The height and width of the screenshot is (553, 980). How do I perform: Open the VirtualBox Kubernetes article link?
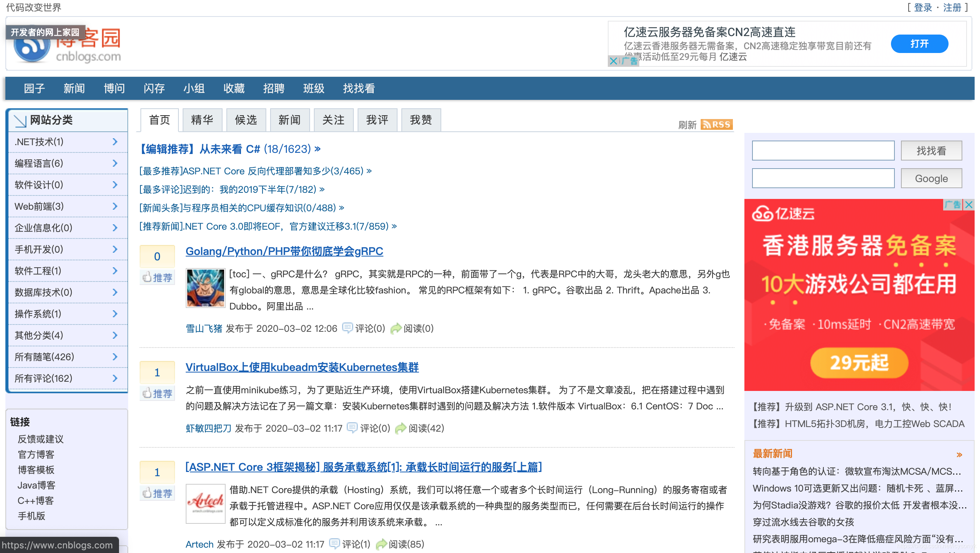click(302, 367)
